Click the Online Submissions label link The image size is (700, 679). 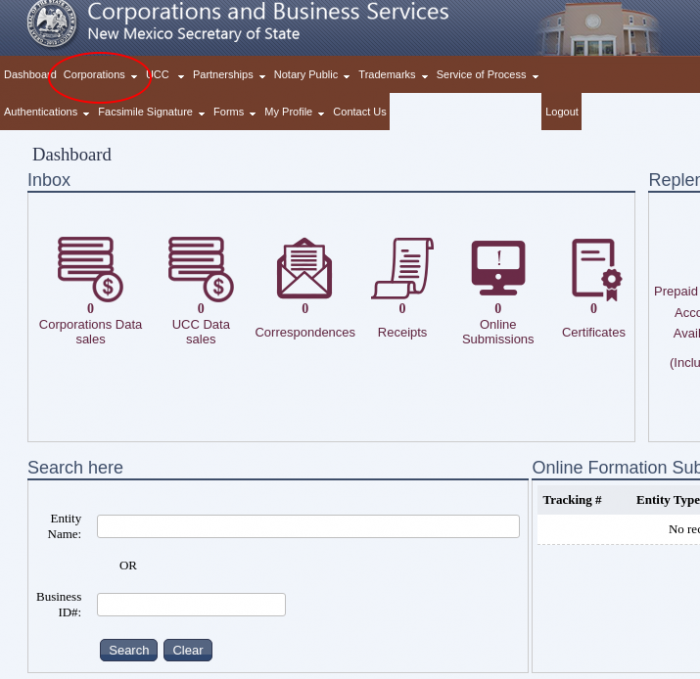498,332
